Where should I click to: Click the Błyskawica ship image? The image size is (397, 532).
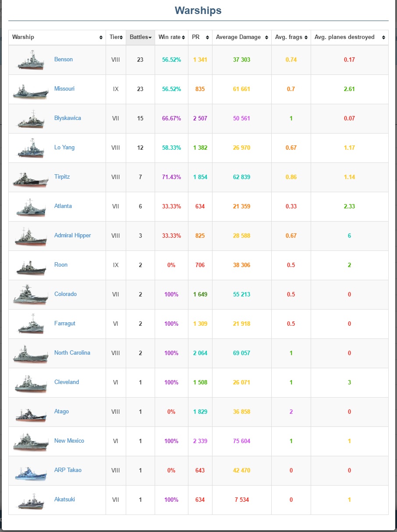click(x=31, y=119)
